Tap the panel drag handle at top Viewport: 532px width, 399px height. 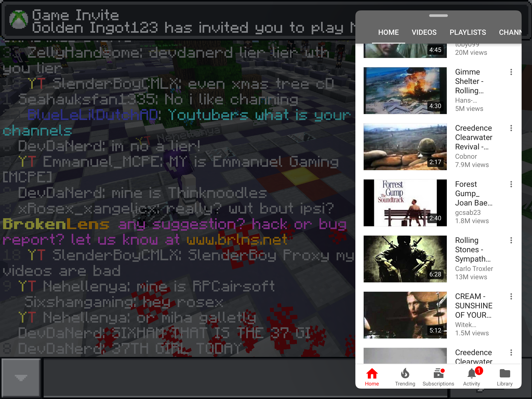click(x=438, y=16)
